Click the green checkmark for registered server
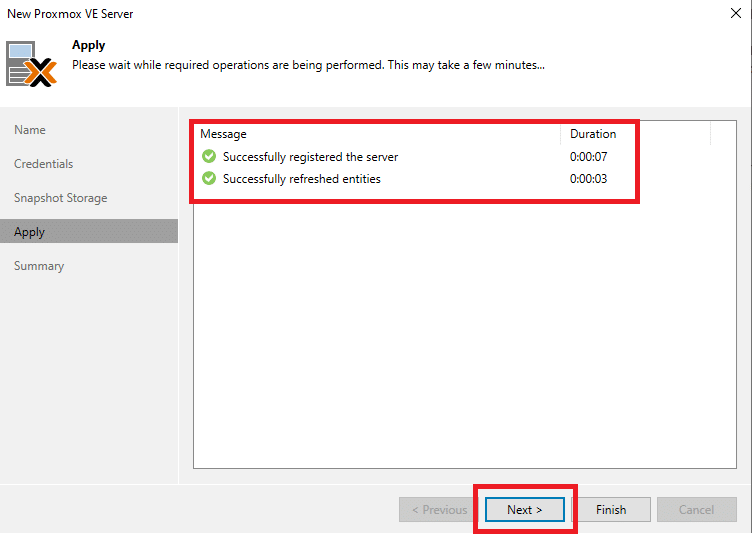The width and height of the screenshot is (753, 538). [209, 156]
